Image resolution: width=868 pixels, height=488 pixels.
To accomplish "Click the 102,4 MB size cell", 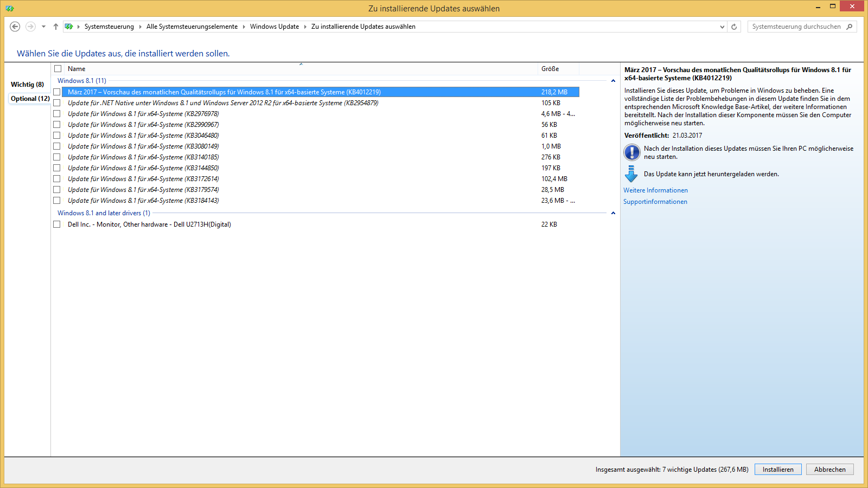I will tap(554, 179).
